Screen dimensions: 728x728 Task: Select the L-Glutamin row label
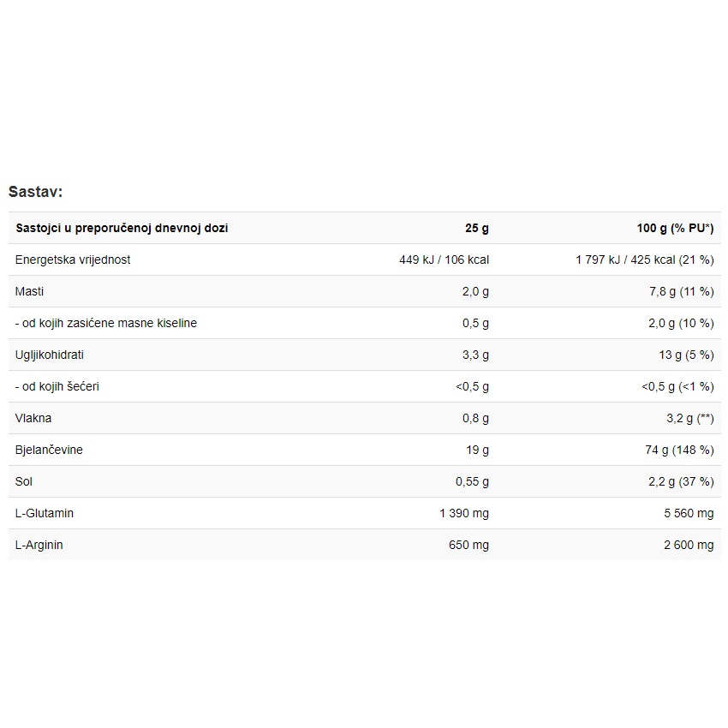(45, 513)
